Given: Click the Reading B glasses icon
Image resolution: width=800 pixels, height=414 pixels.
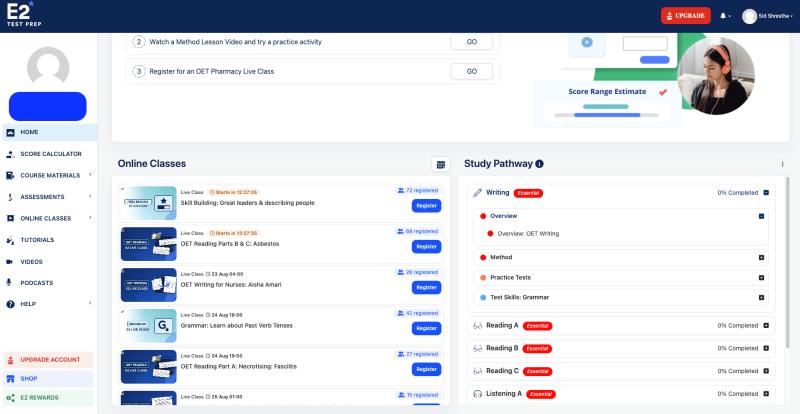Looking at the screenshot, I should pyautogui.click(x=478, y=348).
